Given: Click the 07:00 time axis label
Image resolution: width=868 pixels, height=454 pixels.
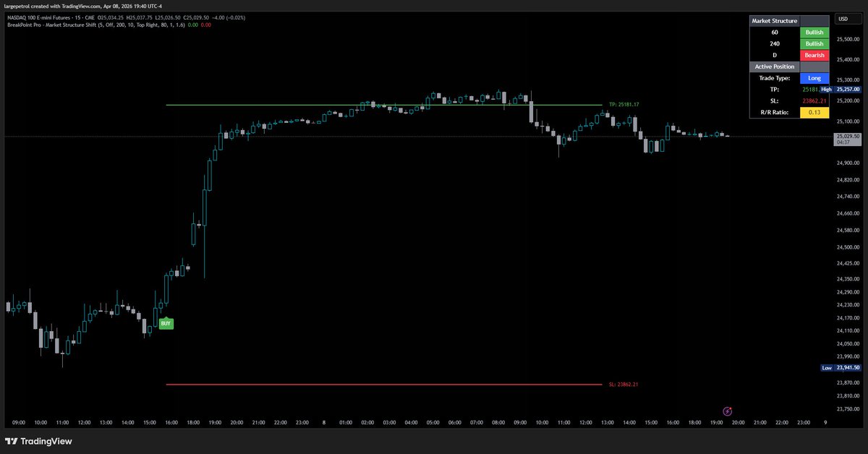Looking at the screenshot, I should (476, 421).
